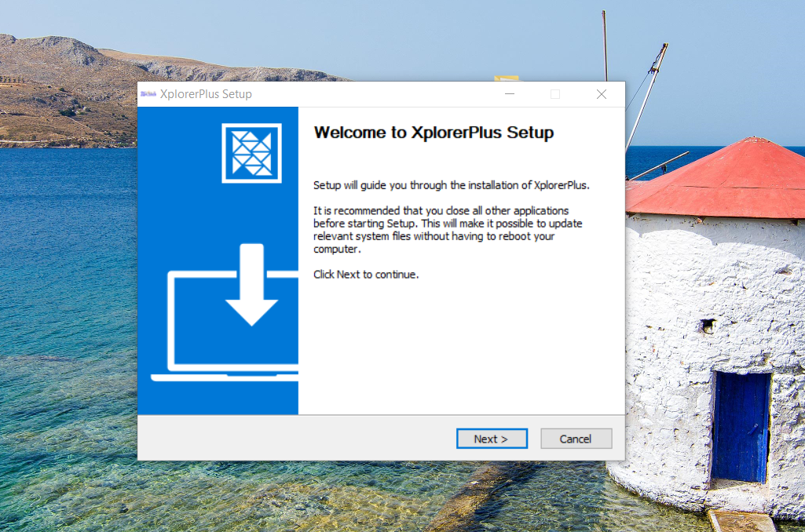Select the folder icon behind the setup window
Image resolution: width=805 pixels, height=532 pixels.
[506, 78]
